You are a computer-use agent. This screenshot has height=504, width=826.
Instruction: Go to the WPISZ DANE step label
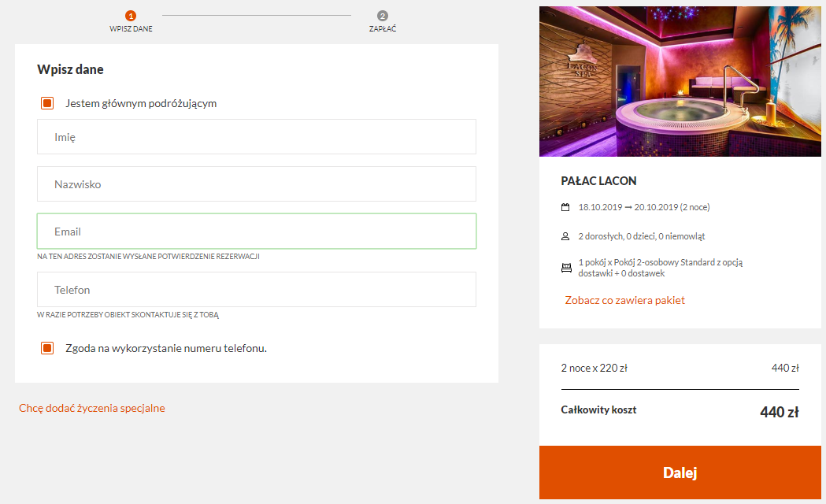click(131, 29)
